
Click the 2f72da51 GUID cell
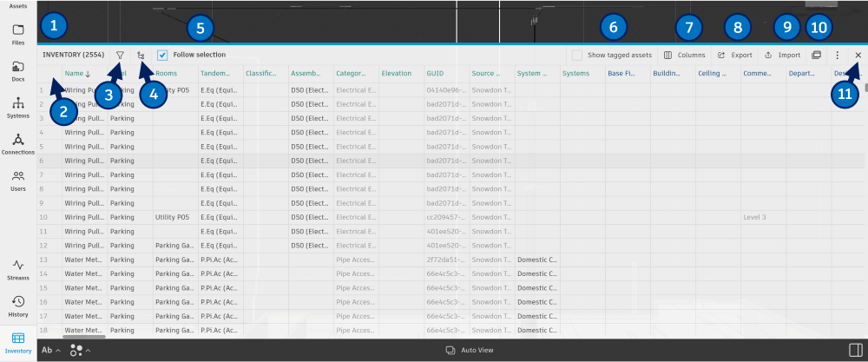pyautogui.click(x=447, y=259)
